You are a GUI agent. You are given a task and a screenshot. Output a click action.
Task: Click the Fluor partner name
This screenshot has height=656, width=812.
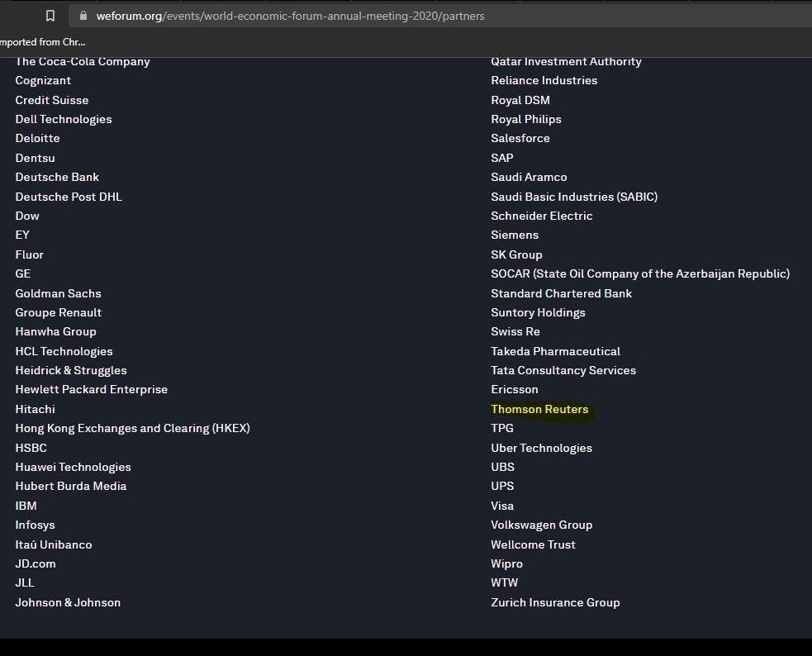pos(30,254)
